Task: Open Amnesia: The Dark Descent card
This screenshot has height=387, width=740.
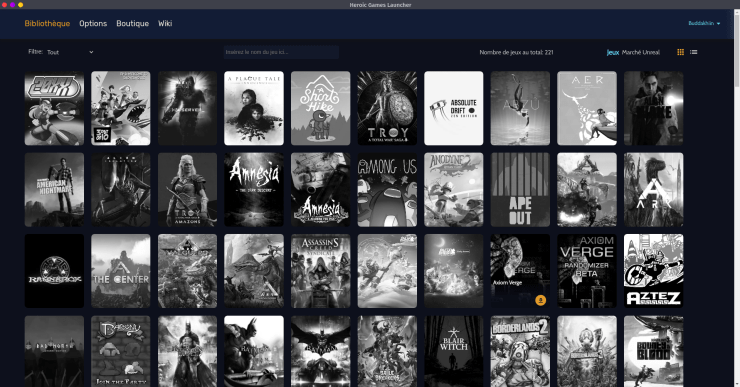Action: [254, 190]
